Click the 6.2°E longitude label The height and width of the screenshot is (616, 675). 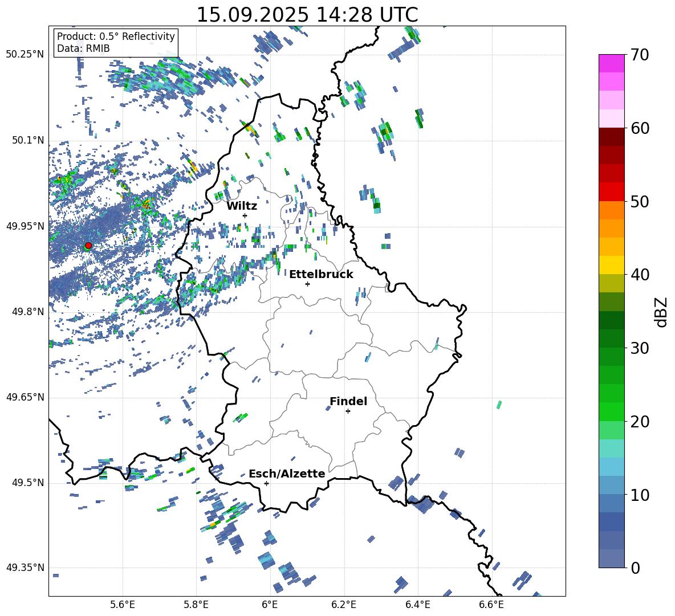[344, 605]
